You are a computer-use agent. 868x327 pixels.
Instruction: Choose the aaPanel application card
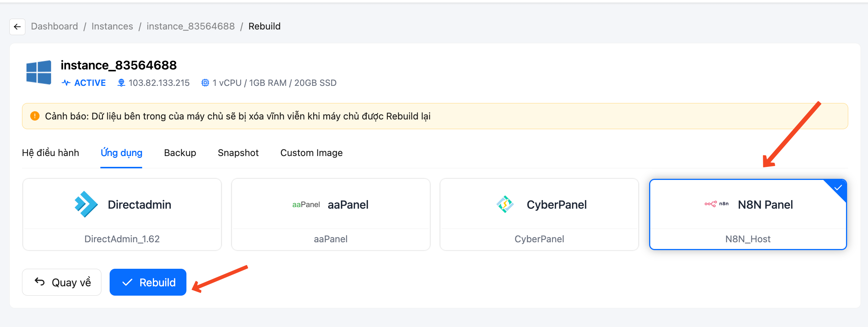pyautogui.click(x=331, y=214)
